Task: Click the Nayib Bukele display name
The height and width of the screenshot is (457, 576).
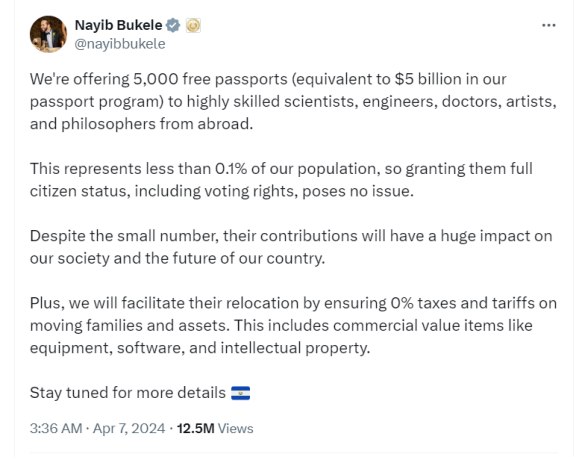Action: (118, 25)
